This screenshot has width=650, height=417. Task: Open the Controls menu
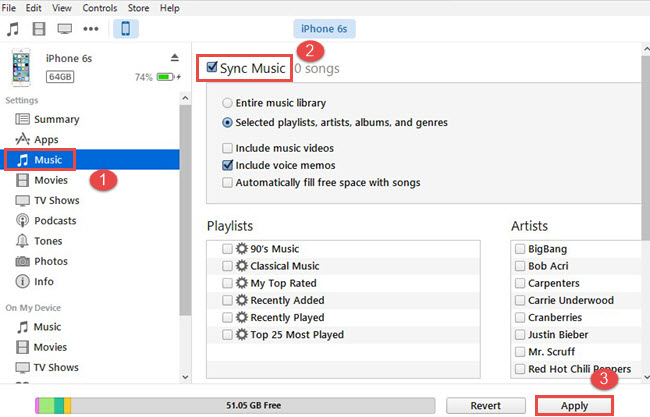[100, 8]
